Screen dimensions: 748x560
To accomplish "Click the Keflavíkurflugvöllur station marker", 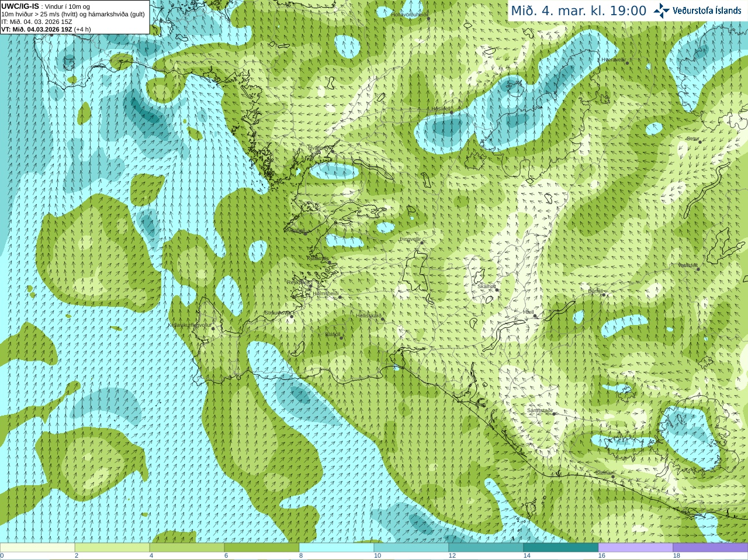I will pos(213,329).
